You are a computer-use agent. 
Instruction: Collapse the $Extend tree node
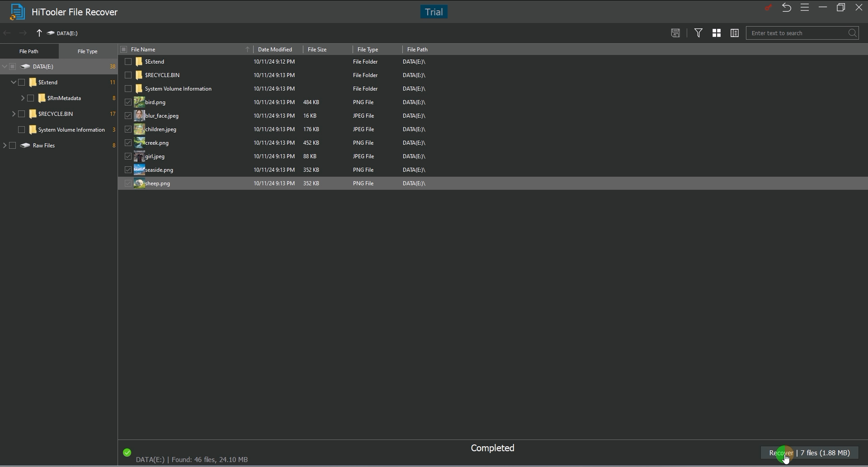tap(13, 82)
